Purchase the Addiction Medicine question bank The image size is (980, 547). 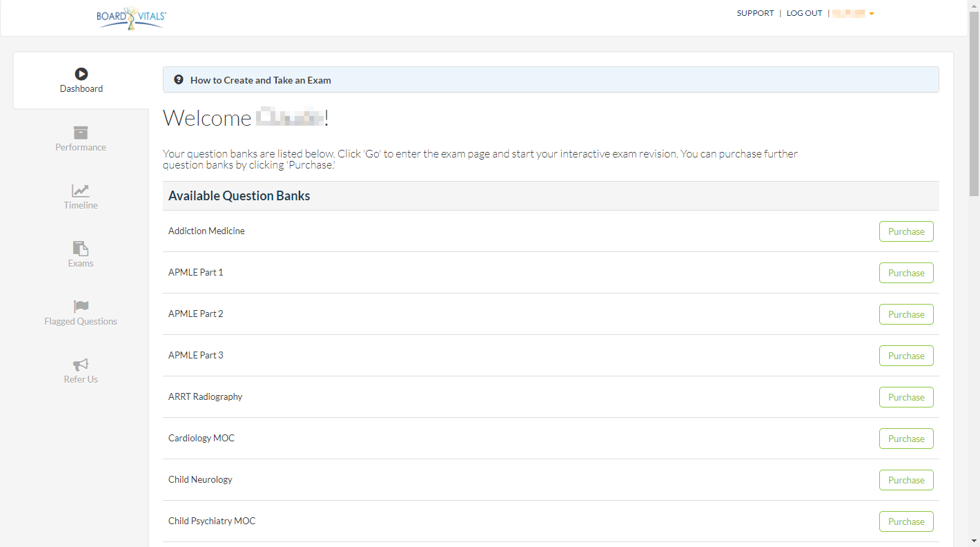point(906,231)
